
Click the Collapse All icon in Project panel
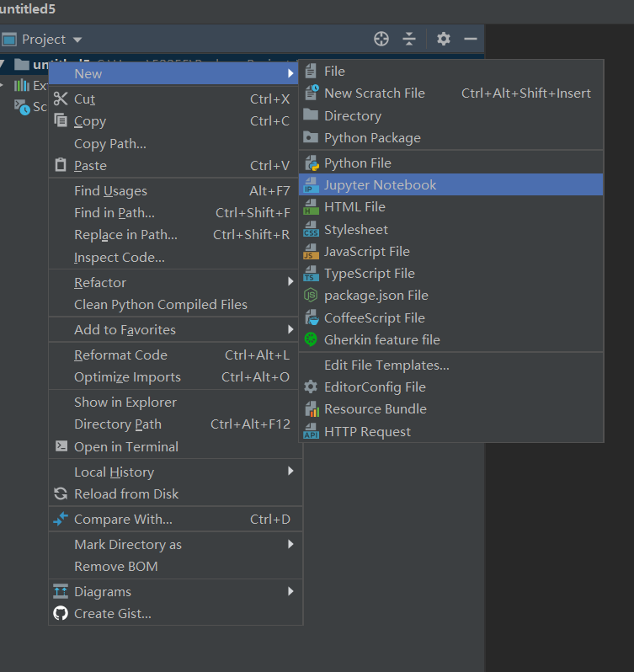[409, 39]
